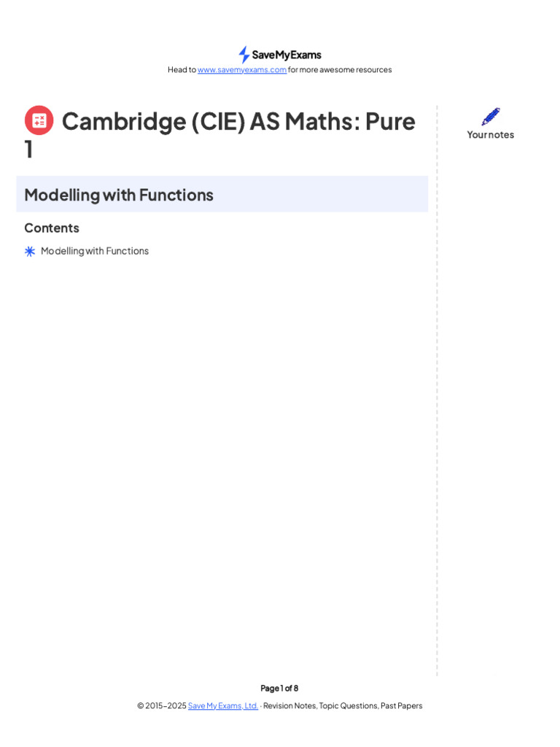The height and width of the screenshot is (747, 560).
Task: Click the dashed notes column divider
Action: pyautogui.click(x=437, y=394)
